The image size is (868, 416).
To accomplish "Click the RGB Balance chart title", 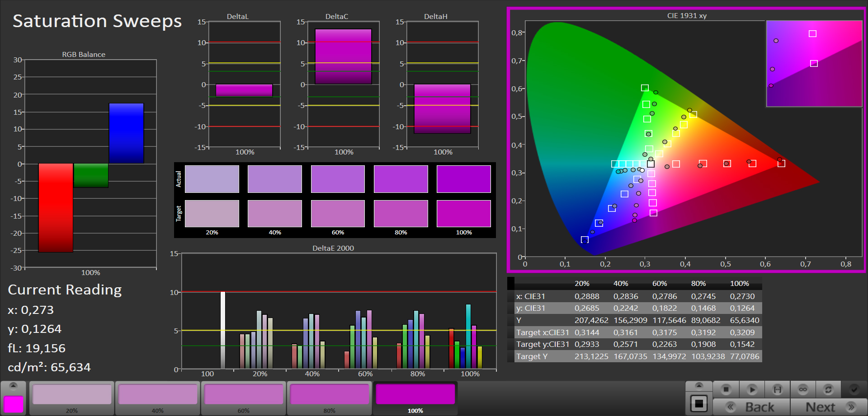I will pos(84,55).
